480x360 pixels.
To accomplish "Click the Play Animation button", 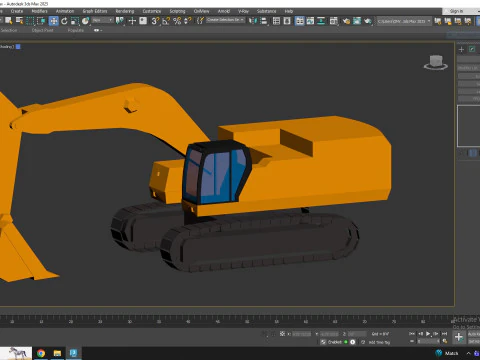I will coord(428,333).
